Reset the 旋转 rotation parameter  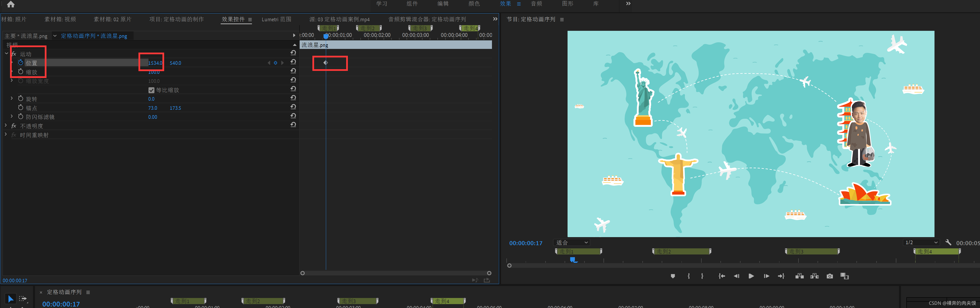293,97
